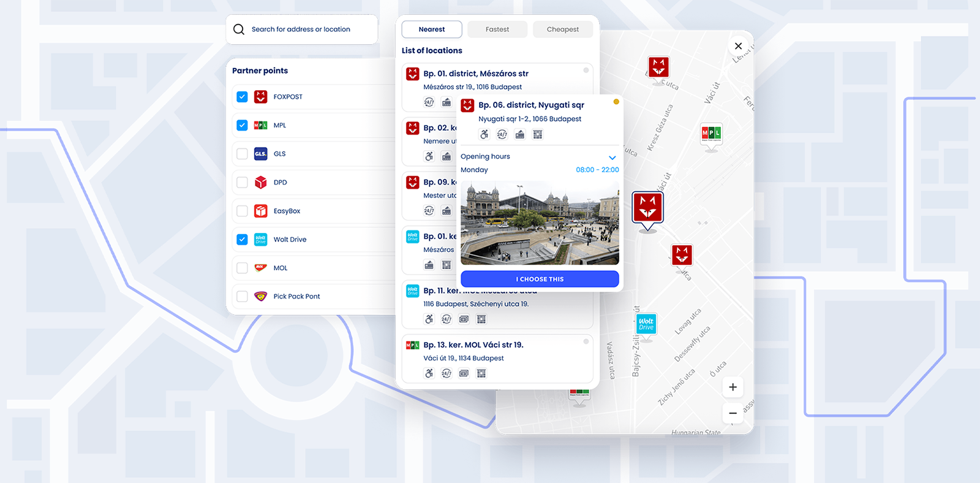Expand the Opening hours chevron
Image resolution: width=980 pixels, height=483 pixels.
coord(612,158)
